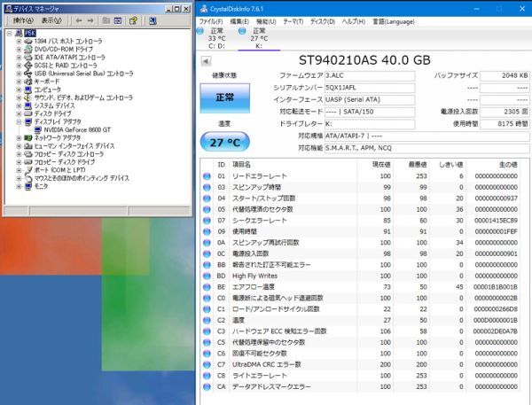Image resolution: width=532 pixels, height=405 pixels.
Task: Click raw value 0000001415EC89
Action: coord(496,221)
